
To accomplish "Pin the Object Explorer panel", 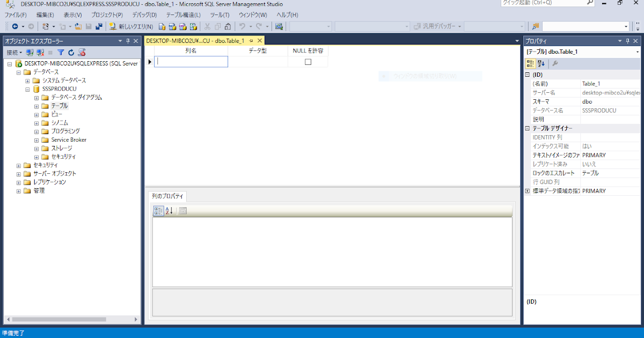I will [x=128, y=41].
